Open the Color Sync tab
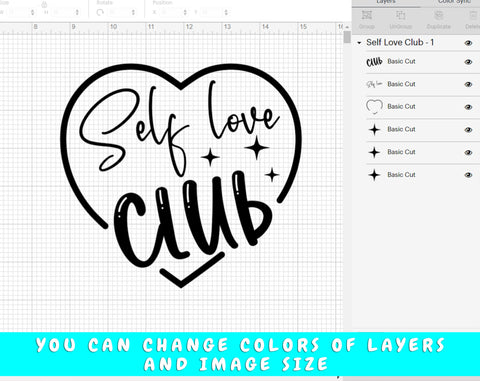This screenshot has height=381, width=480. pos(454,2)
